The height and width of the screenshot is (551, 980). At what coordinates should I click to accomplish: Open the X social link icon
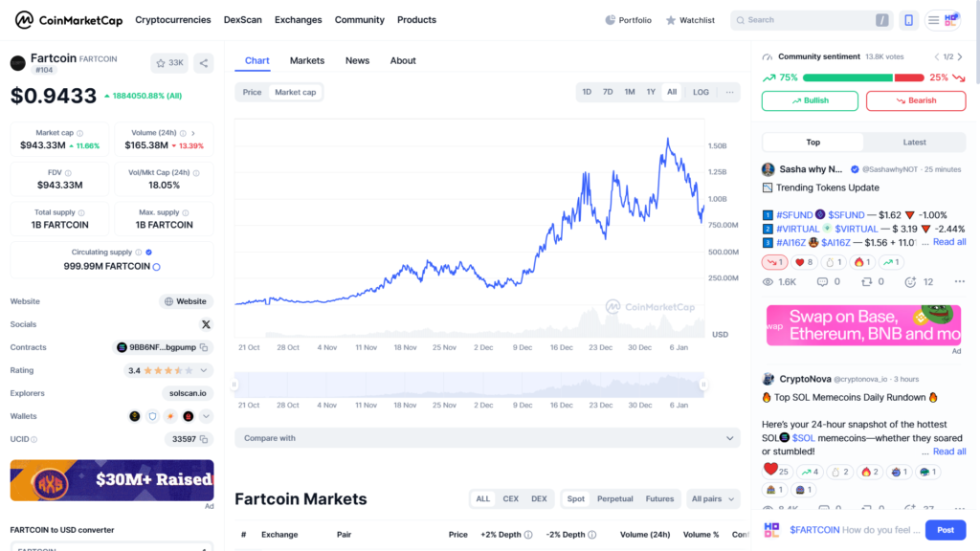coord(206,324)
